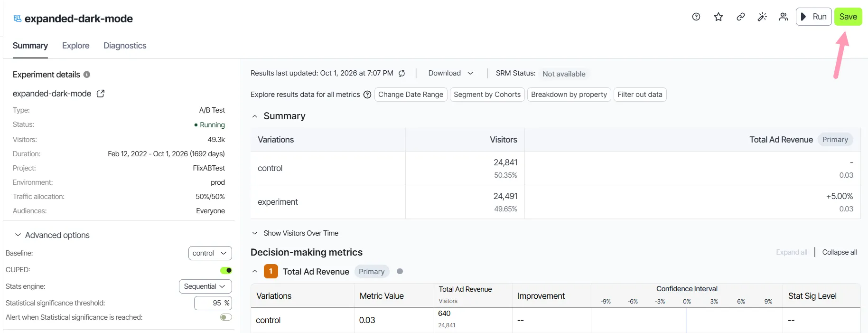This screenshot has width=868, height=333.
Task: Click Collapse all metrics link
Action: click(x=840, y=252)
